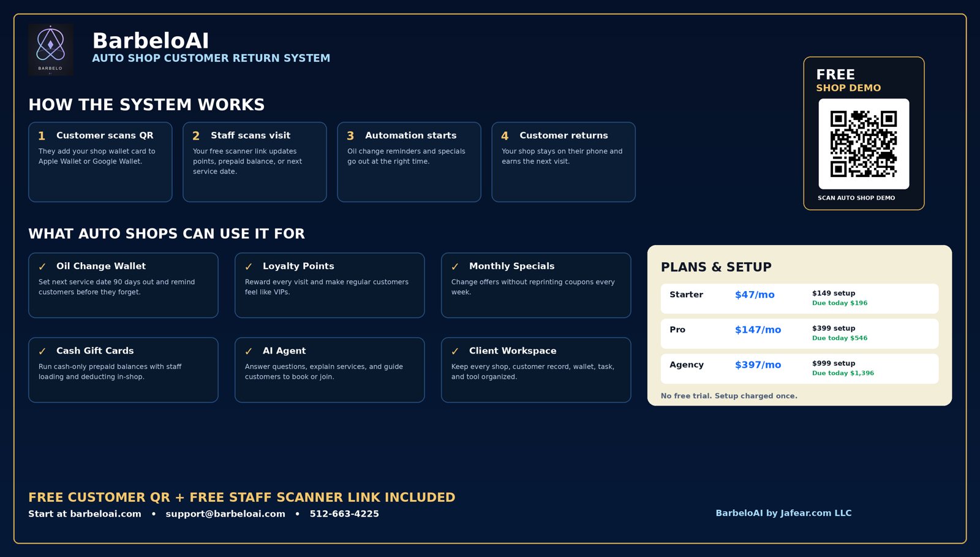
Task: Click checkmark icon beside Client Workspace
Action: coord(455,351)
